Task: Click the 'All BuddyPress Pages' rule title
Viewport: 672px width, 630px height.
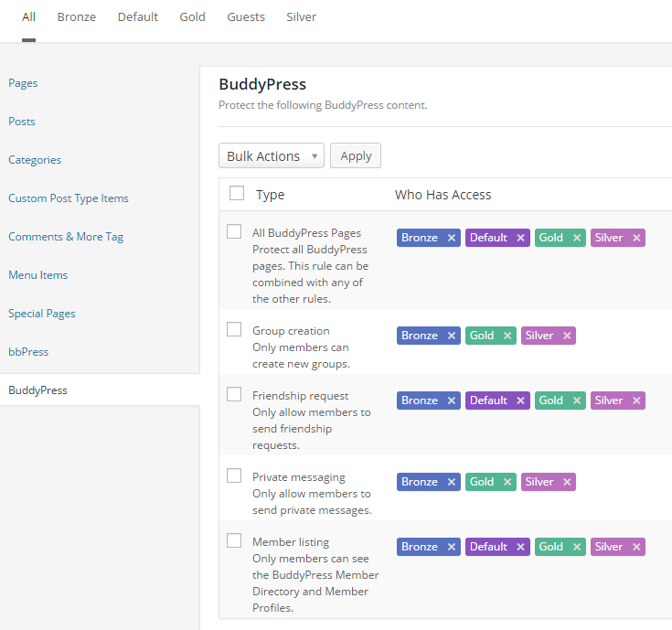Action: point(307,233)
